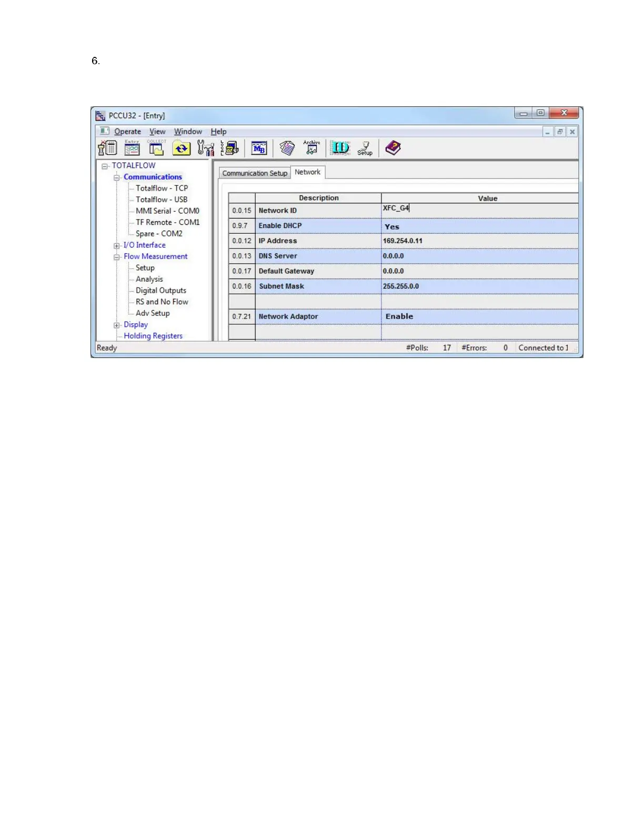Open the Archive toolbar icon
The image size is (644, 834).
tap(311, 148)
